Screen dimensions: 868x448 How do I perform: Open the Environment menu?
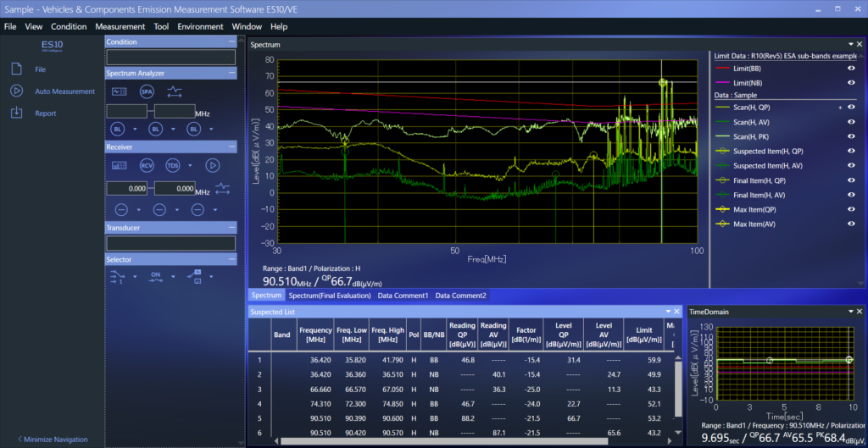click(200, 26)
